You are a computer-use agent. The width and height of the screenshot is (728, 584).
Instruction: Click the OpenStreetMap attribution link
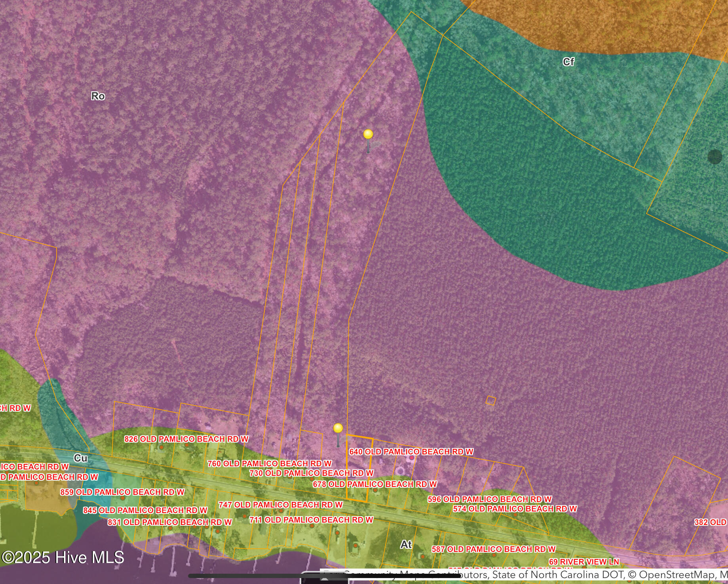click(663, 575)
